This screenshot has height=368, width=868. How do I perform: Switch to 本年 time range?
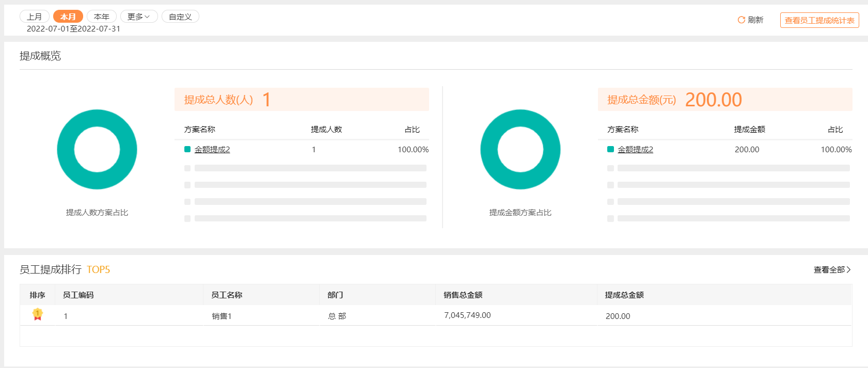(101, 17)
